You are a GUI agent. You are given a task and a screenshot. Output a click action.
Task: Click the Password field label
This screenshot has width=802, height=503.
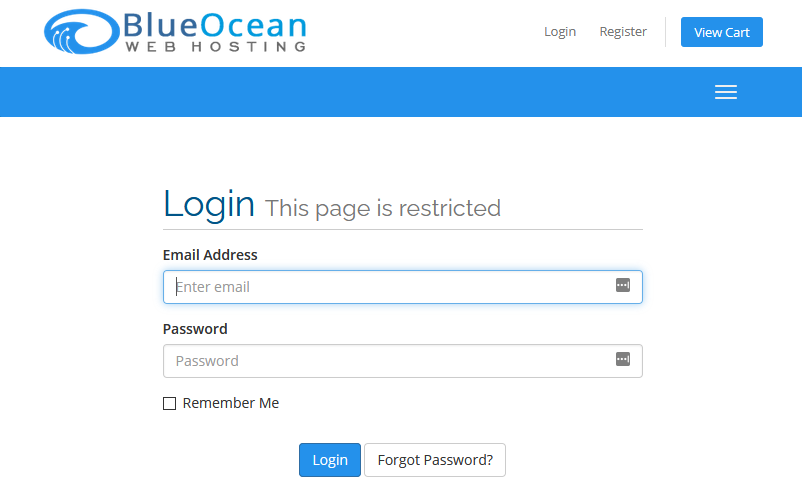tap(195, 329)
